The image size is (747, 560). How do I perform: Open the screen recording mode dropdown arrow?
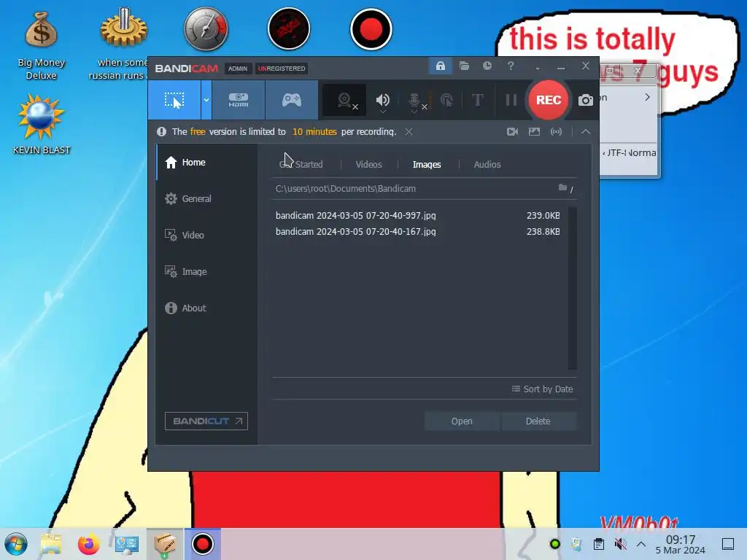pyautogui.click(x=206, y=100)
